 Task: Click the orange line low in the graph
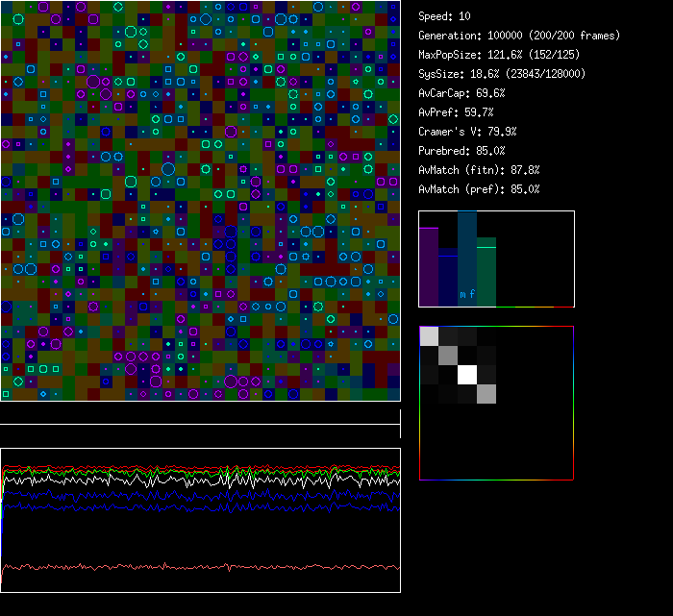tap(192, 567)
